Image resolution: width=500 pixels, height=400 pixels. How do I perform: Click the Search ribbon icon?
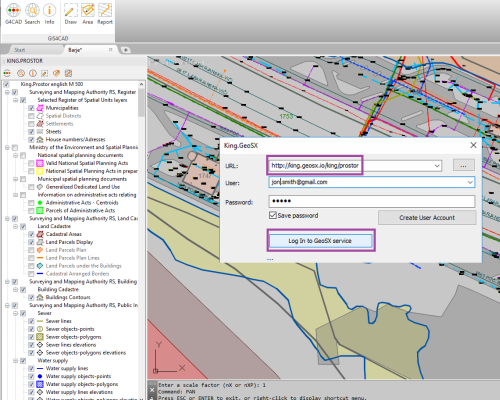32,14
